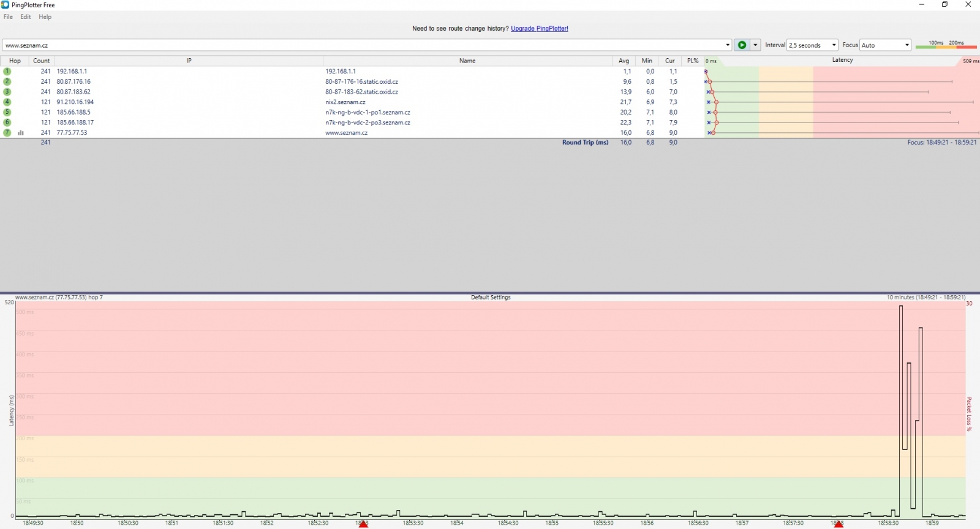Screen dimensions: 980x529
Task: Click the hop 1 green number icon
Action: click(7, 72)
